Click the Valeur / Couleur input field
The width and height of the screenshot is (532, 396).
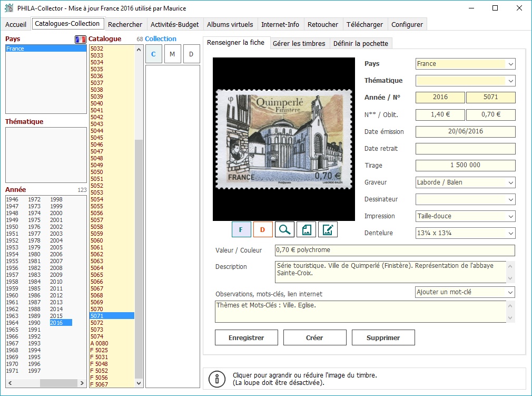[x=395, y=250]
